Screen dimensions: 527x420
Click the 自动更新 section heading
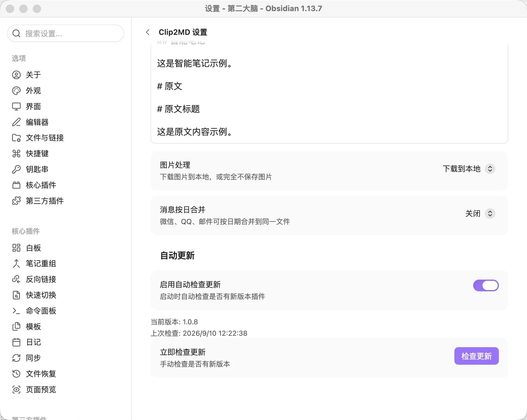tap(177, 256)
